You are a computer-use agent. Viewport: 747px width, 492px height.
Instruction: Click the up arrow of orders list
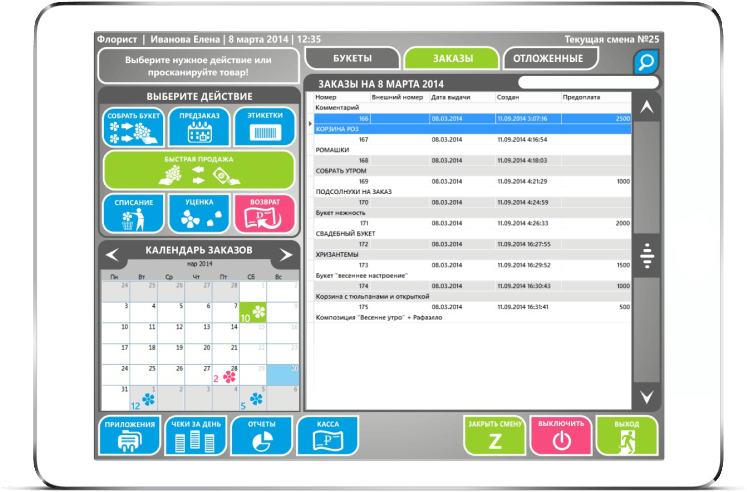646,107
